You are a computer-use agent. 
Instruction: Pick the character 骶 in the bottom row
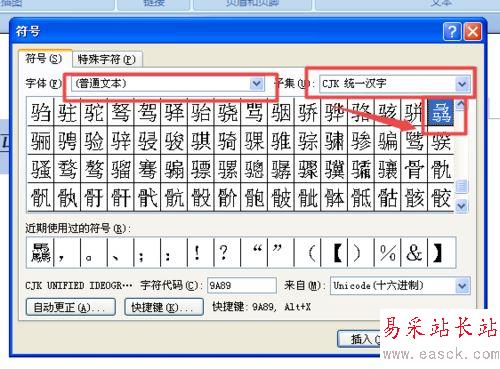360,197
